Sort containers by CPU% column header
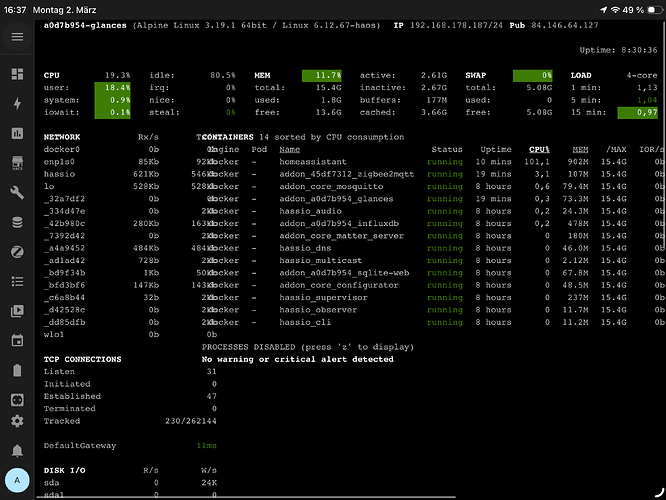Screen dimensions: 666x500 pos(539,149)
